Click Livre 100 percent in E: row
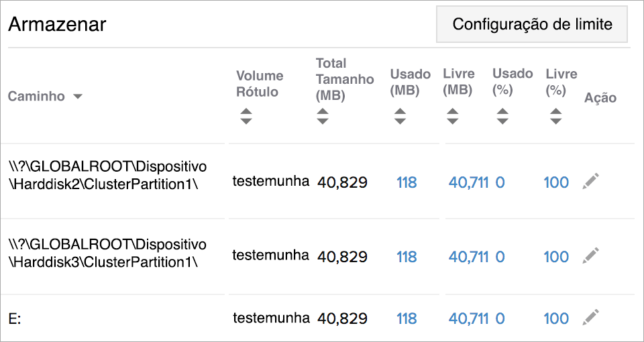Viewport: 644px width, 342px height. 556,319
